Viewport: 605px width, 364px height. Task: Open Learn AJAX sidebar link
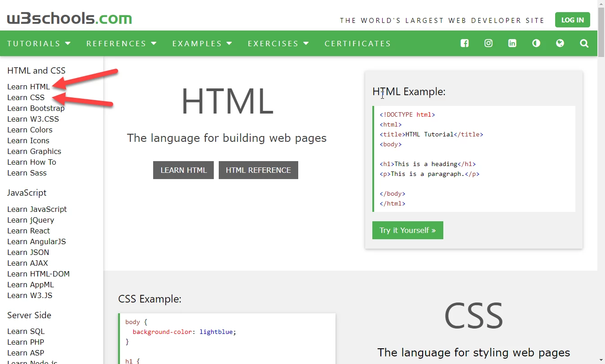27,263
